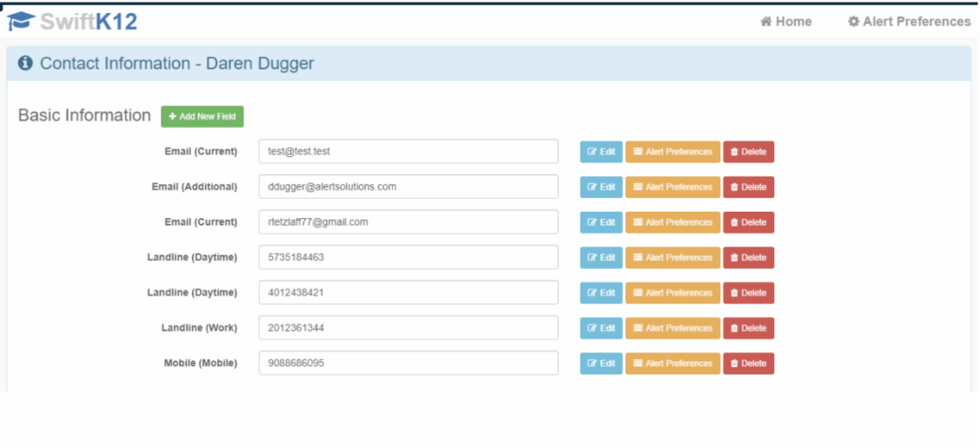Viewport: 980px width, 448px height.
Task: Edit the test@test.test email entry
Action: [601, 151]
